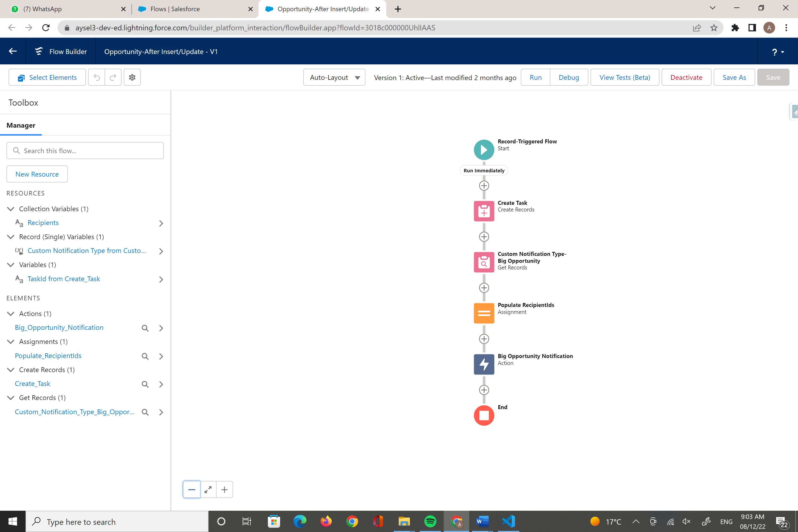Open View Tests (Beta)

(625, 77)
